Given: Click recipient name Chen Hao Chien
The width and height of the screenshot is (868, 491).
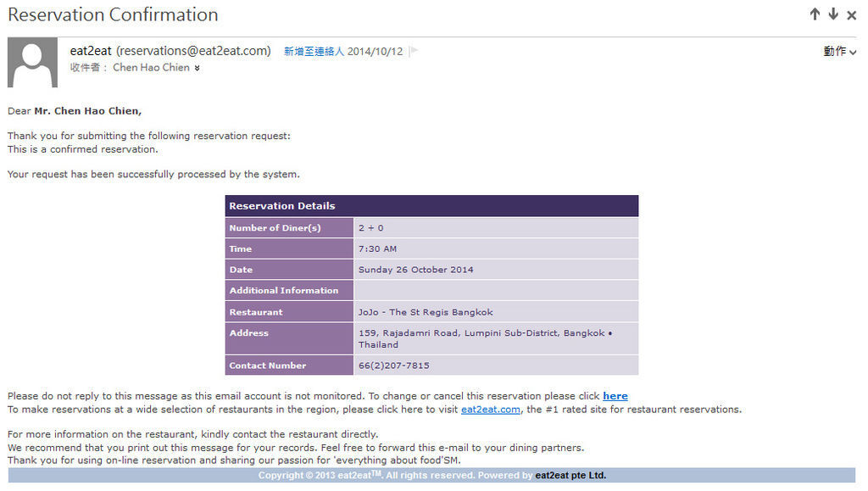Looking at the screenshot, I should pos(151,68).
